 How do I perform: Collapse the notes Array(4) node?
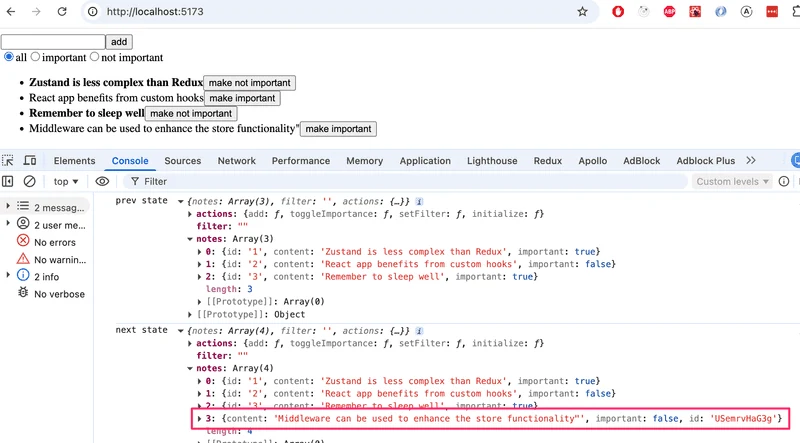[190, 369]
